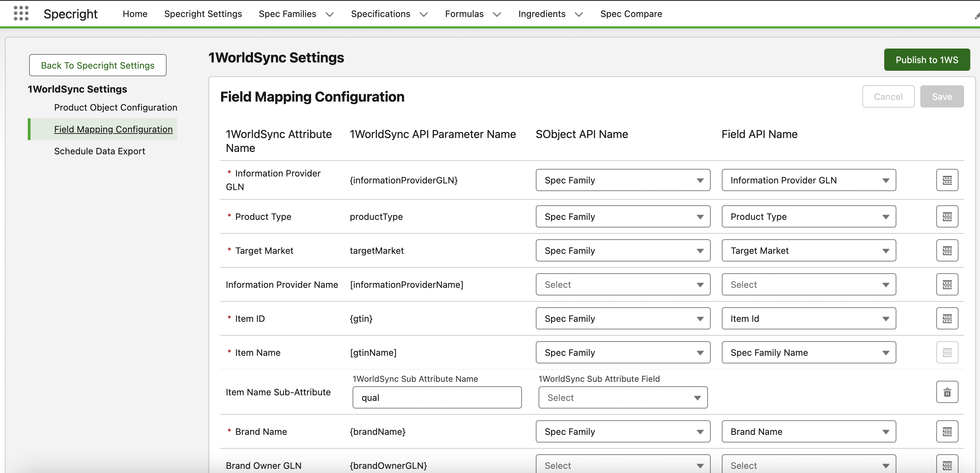
Task: Open the app launcher grid icon
Action: pos(21,13)
